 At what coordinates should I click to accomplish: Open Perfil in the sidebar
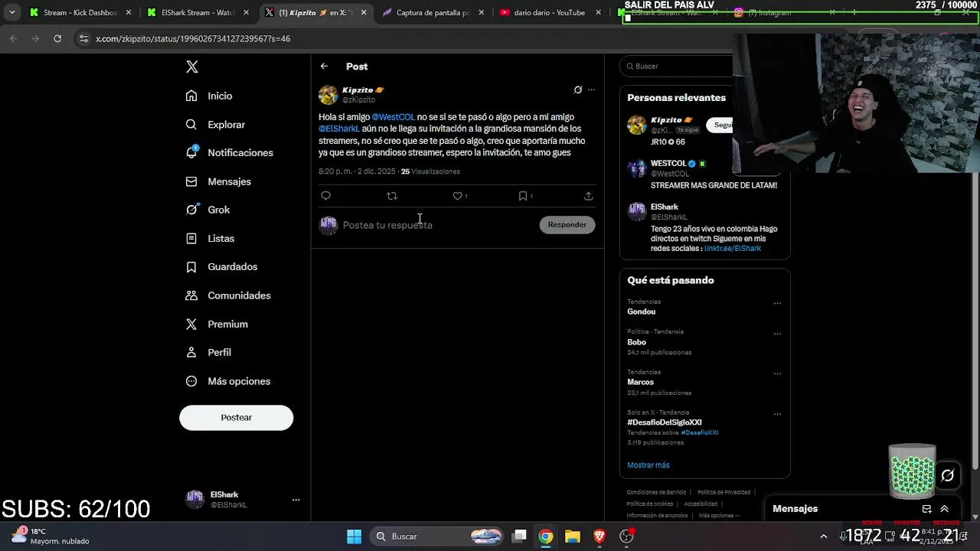[208, 352]
